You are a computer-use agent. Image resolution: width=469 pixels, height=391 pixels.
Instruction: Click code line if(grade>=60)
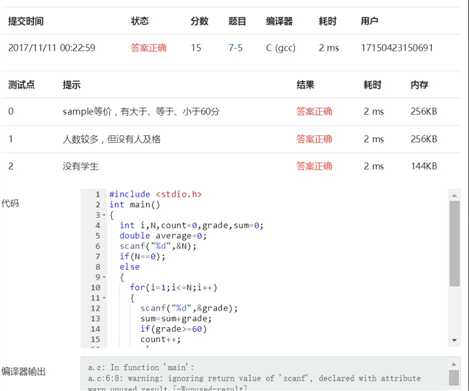tap(173, 329)
